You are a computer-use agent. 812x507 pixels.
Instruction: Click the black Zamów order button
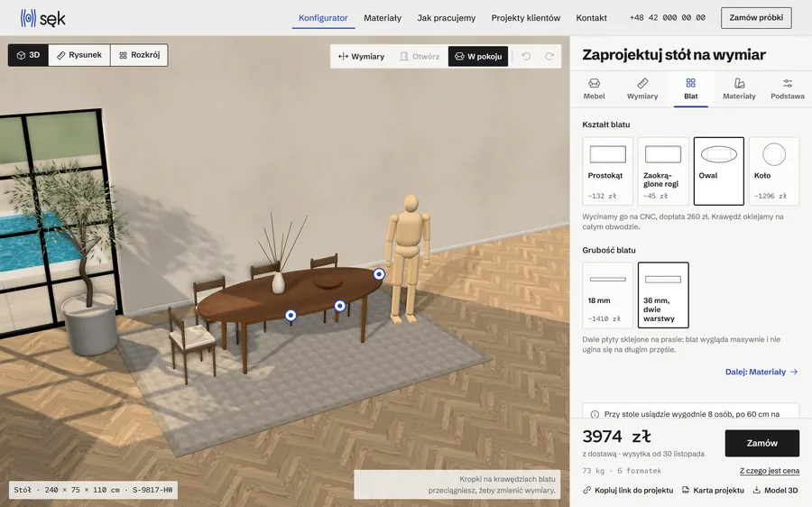click(x=761, y=443)
